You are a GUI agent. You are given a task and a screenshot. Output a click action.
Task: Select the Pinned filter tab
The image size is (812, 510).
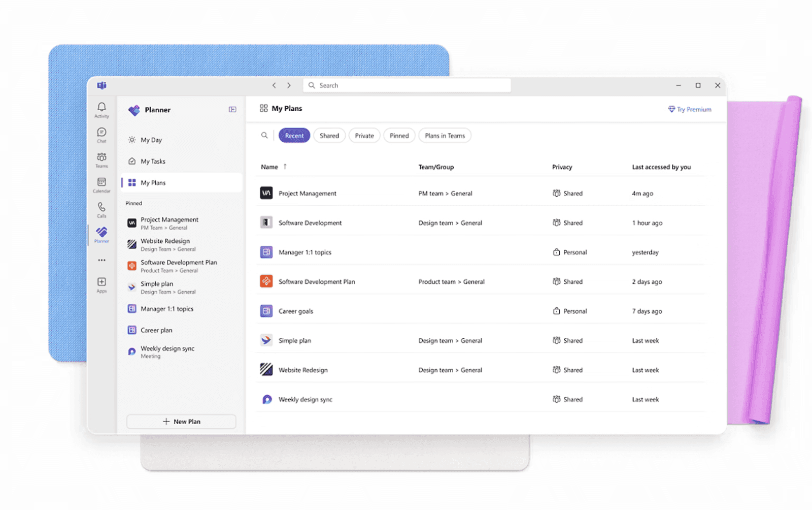click(x=399, y=136)
